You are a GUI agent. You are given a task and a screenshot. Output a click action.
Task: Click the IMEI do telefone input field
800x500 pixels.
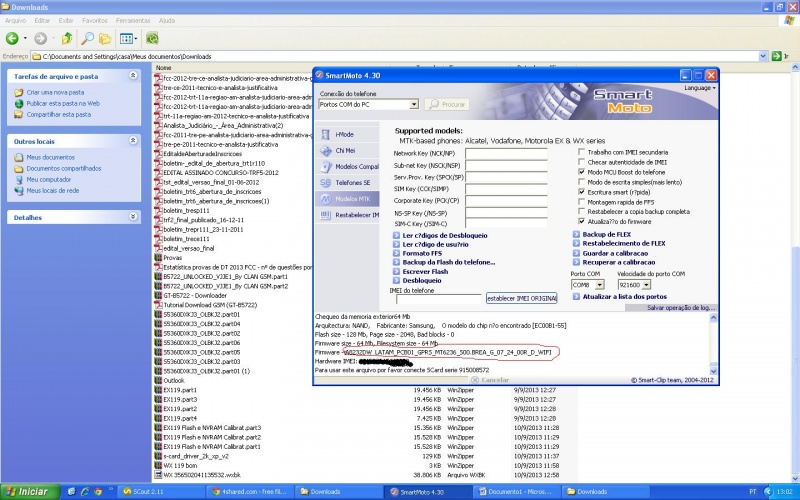click(439, 299)
